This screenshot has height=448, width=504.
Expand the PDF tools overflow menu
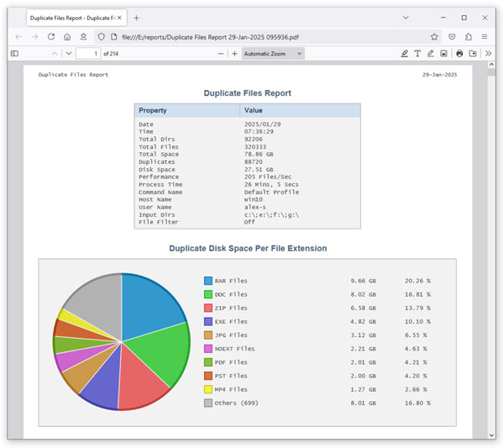pyautogui.click(x=488, y=54)
